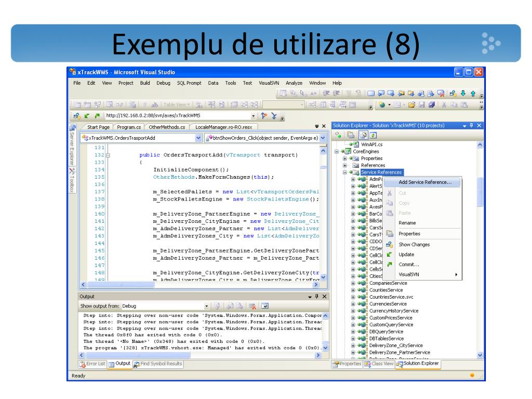Click the Copy icon in the standard toolbar
Screen dimensions: 532x399
(x=454, y=104)
